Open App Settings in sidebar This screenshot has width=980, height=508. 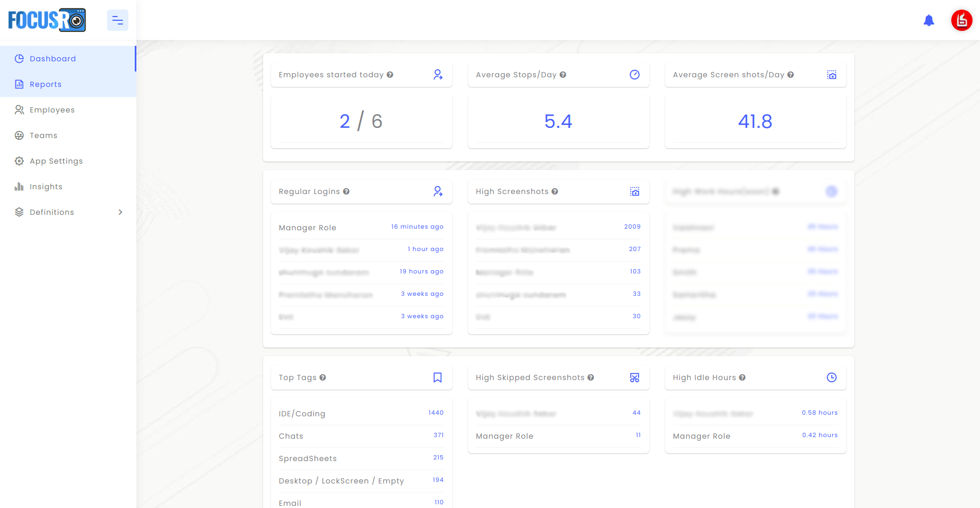click(x=56, y=161)
